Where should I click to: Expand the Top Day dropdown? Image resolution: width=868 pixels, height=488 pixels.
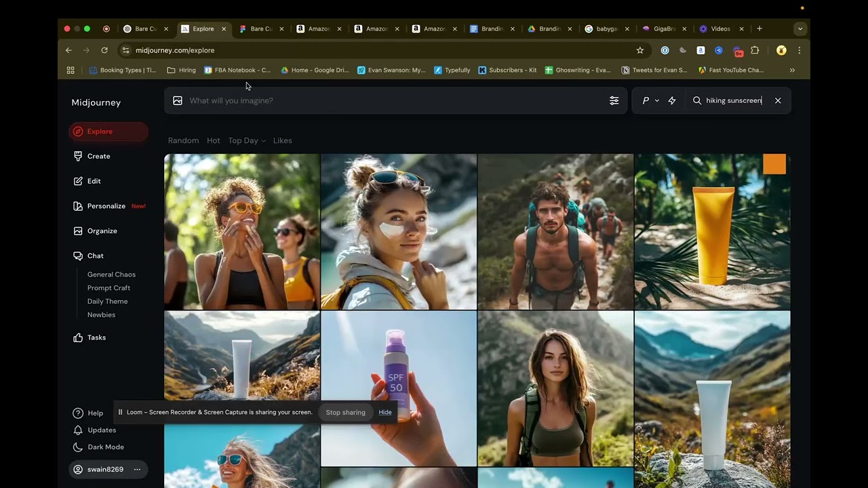[247, 140]
